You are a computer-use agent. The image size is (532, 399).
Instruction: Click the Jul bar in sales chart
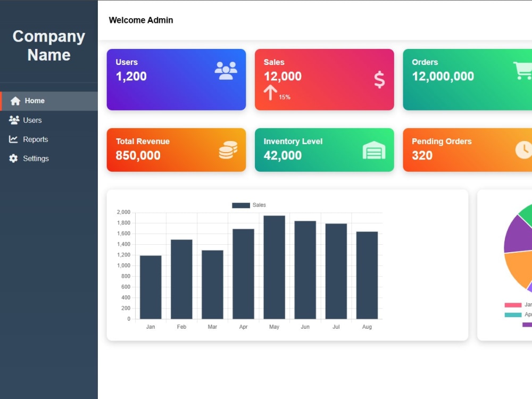[336, 271]
